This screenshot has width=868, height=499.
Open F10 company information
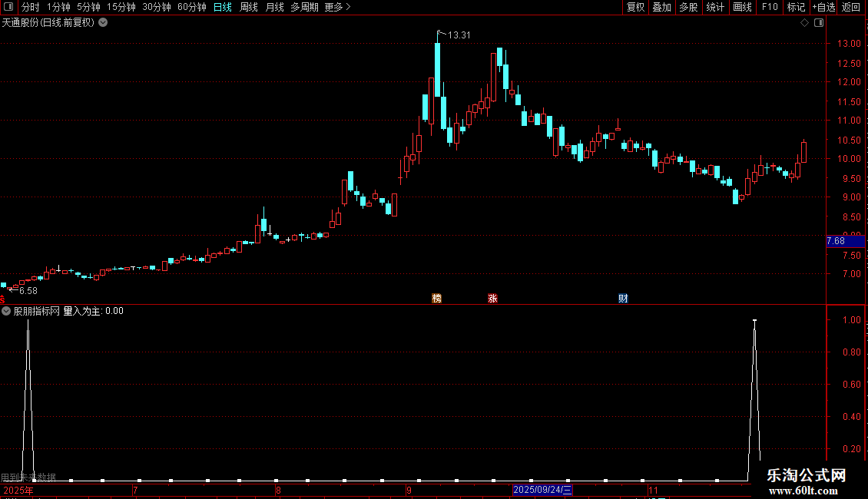click(x=769, y=7)
